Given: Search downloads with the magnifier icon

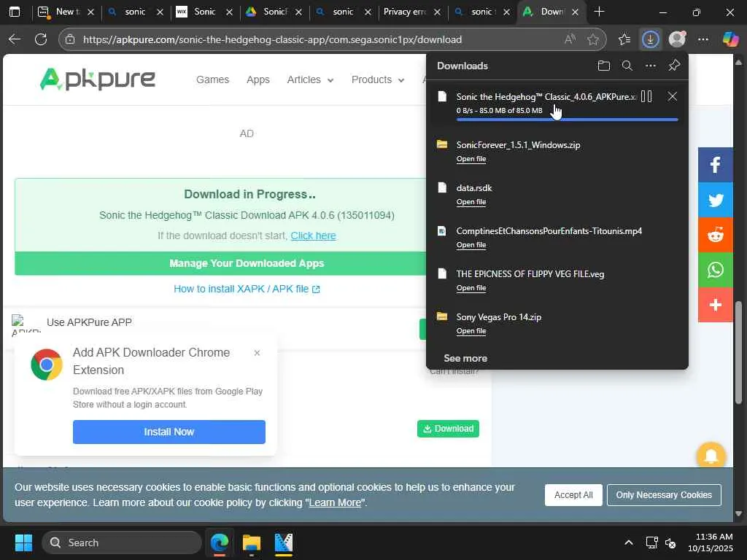Looking at the screenshot, I should coord(627,66).
